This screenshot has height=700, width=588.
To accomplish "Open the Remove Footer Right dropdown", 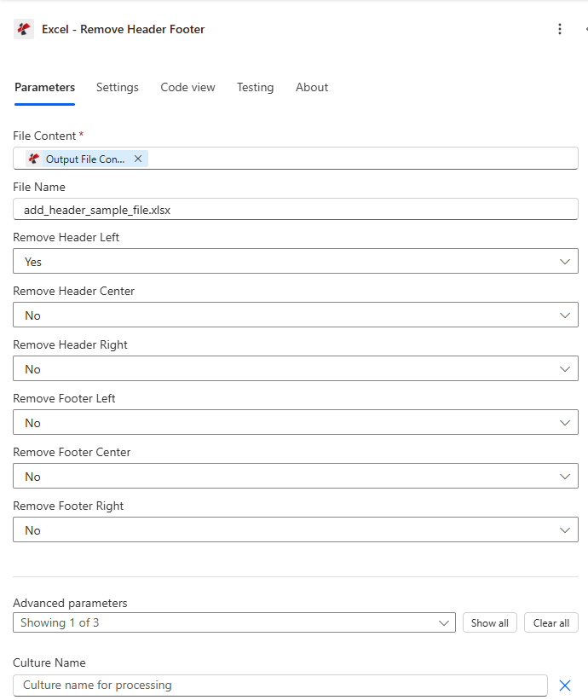I will pyautogui.click(x=296, y=530).
